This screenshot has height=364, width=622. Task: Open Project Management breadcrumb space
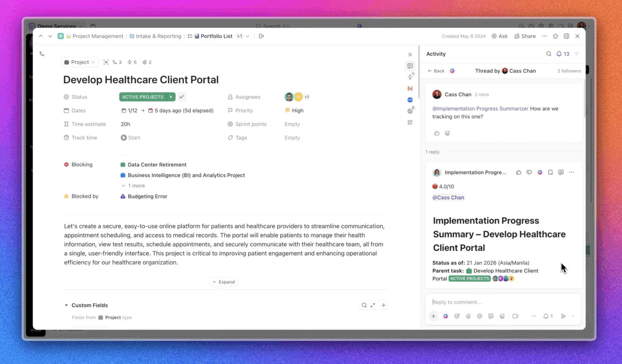pyautogui.click(x=98, y=36)
